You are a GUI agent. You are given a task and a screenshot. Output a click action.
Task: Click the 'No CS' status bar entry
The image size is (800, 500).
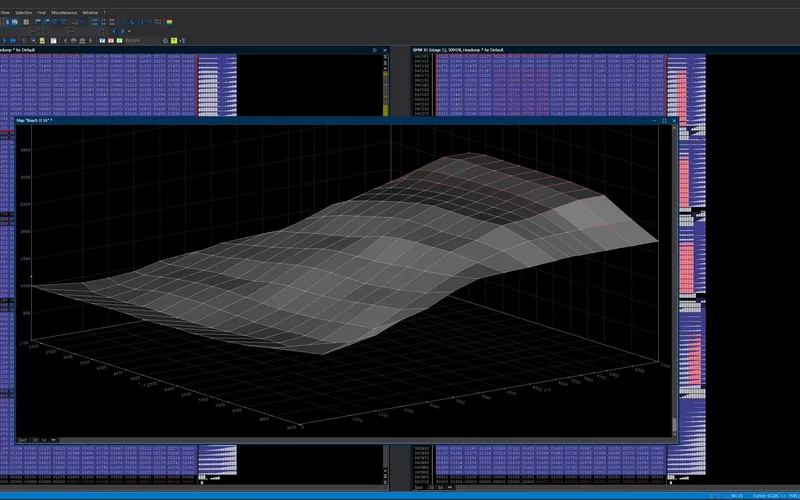pyautogui.click(x=737, y=496)
